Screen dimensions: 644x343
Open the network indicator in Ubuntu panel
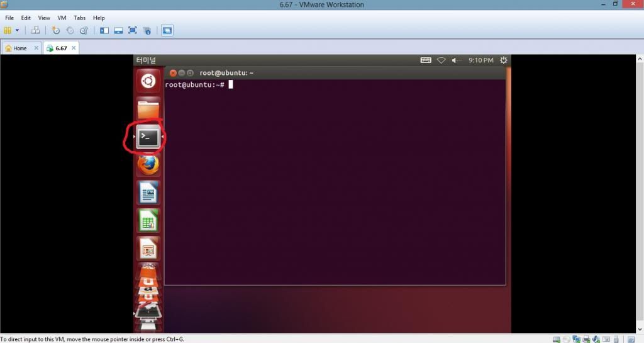pos(441,60)
